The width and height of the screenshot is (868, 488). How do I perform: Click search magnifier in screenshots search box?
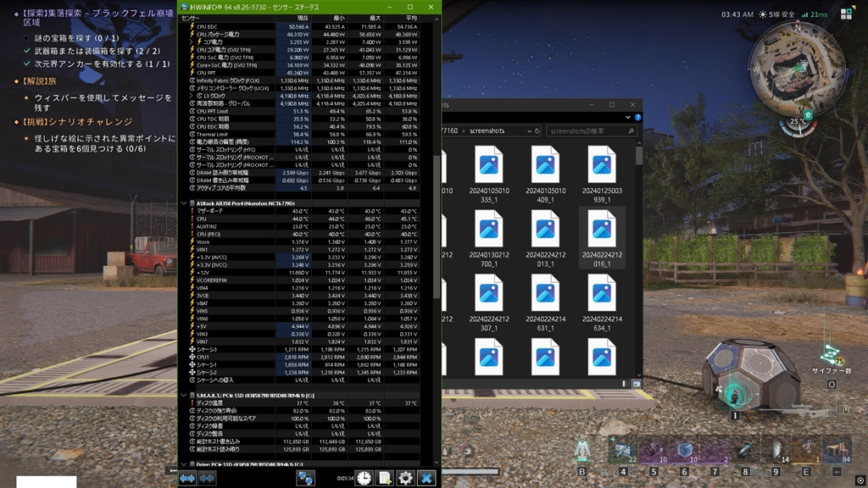pyautogui.click(x=631, y=131)
